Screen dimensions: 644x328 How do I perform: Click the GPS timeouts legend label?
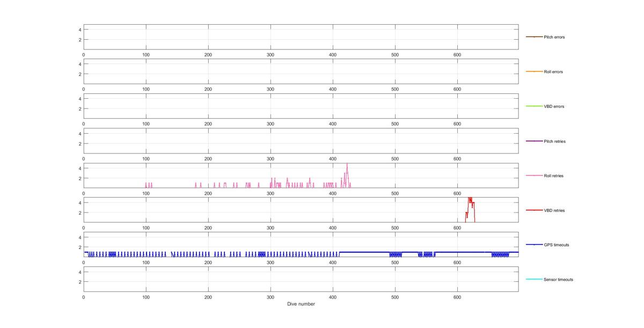click(557, 245)
